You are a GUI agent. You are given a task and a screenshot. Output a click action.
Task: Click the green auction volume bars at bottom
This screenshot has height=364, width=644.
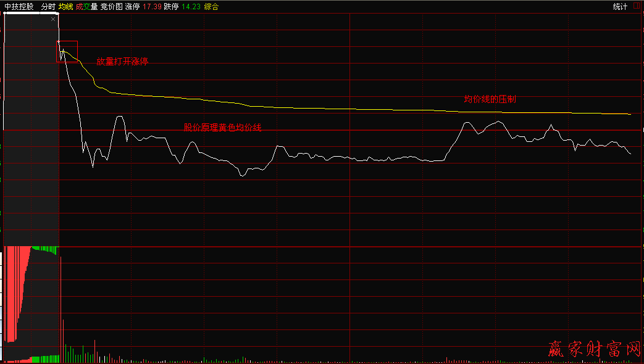tap(44, 358)
